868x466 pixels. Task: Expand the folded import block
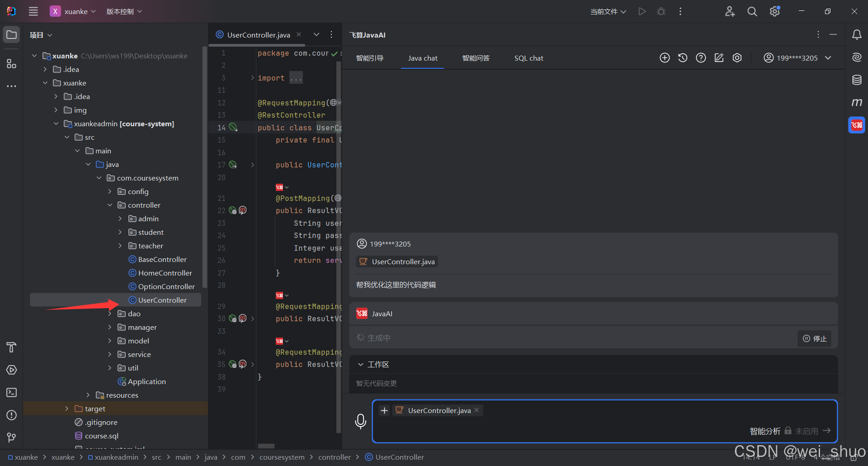(x=252, y=78)
